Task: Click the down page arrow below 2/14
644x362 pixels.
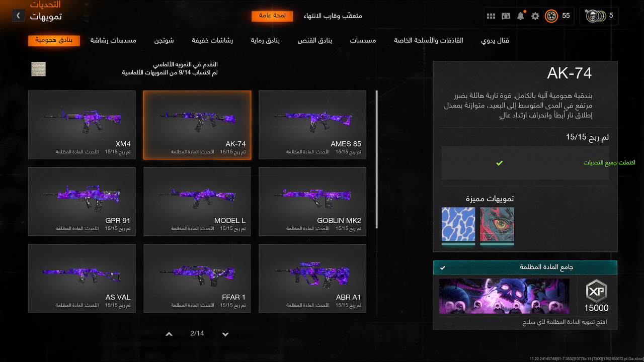Action: click(x=225, y=333)
